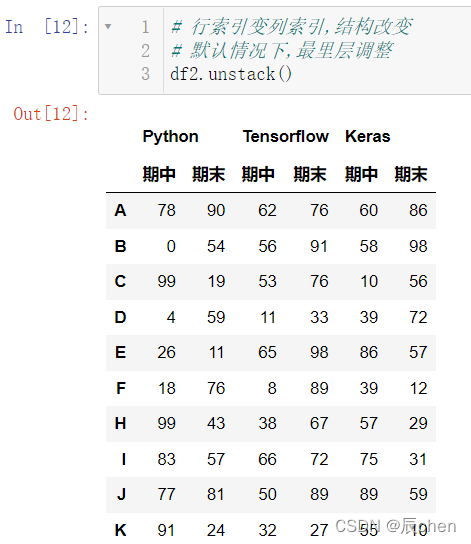
Task: Click the 期末 subheader under Keras
Action: [x=411, y=174]
